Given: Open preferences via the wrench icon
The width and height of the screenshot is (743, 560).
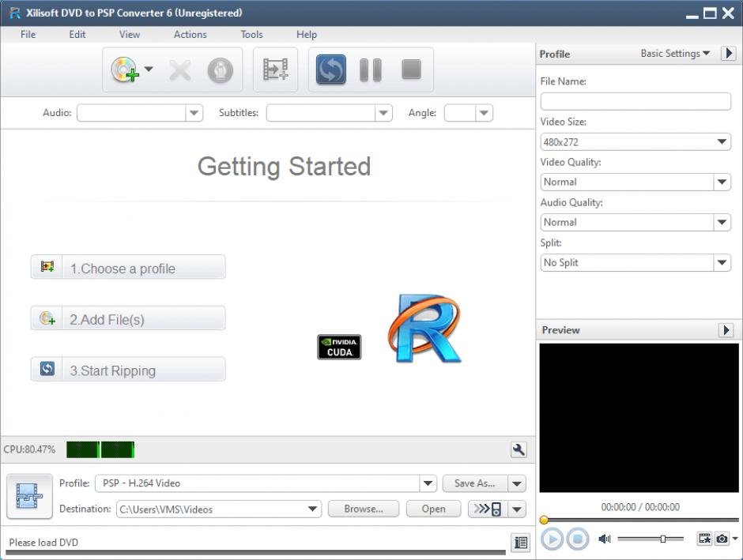Looking at the screenshot, I should coord(519,449).
